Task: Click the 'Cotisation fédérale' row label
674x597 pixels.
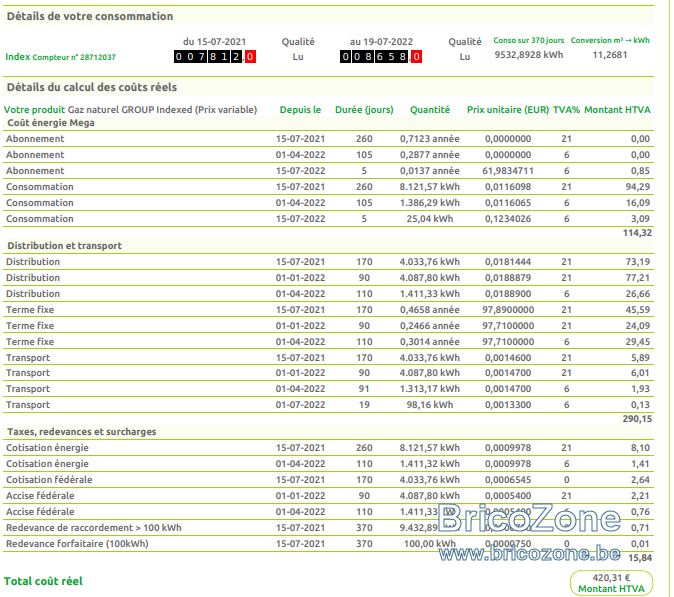Action: click(49, 480)
